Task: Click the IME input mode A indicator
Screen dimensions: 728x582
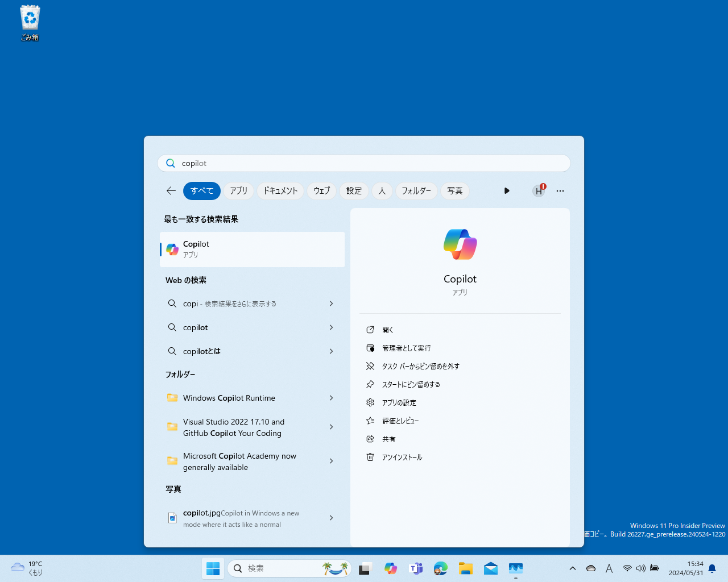Action: point(609,568)
